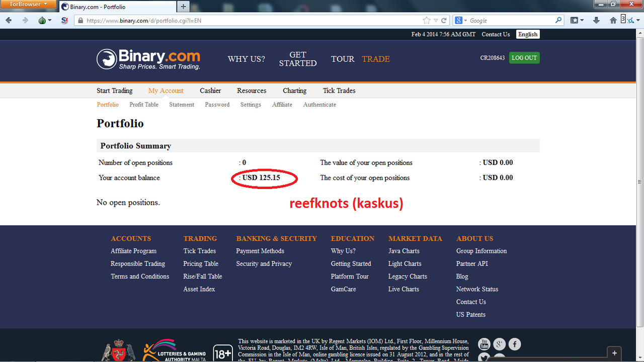Click the TOUR header link
Viewport: 644px width, 362px height.
click(343, 59)
